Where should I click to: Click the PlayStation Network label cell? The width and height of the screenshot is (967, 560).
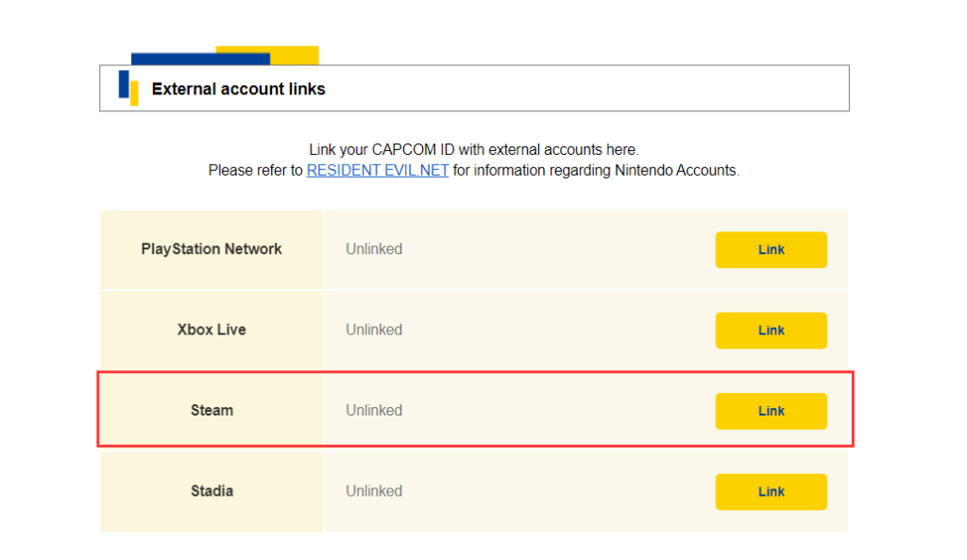pyautogui.click(x=212, y=249)
